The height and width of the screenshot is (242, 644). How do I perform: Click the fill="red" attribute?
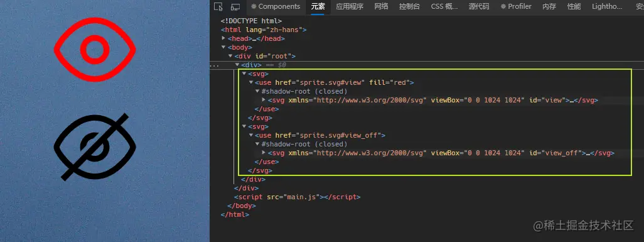(389, 82)
